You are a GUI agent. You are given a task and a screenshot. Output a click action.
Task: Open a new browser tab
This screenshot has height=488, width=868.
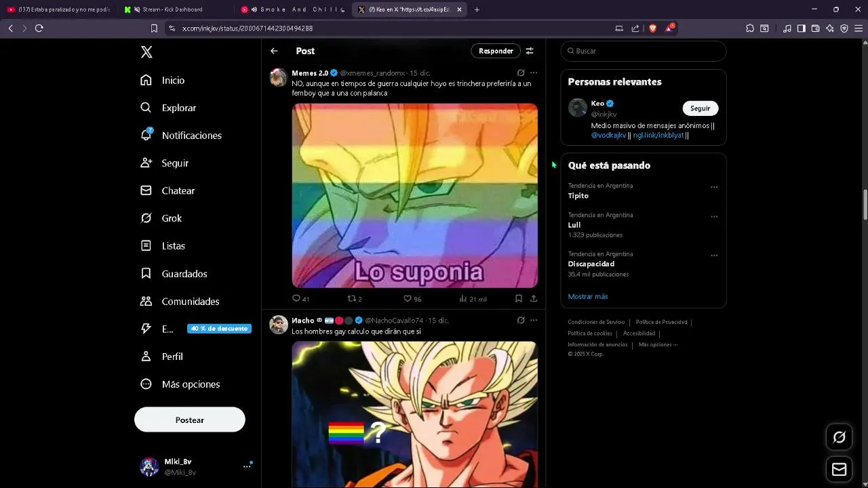coord(477,9)
